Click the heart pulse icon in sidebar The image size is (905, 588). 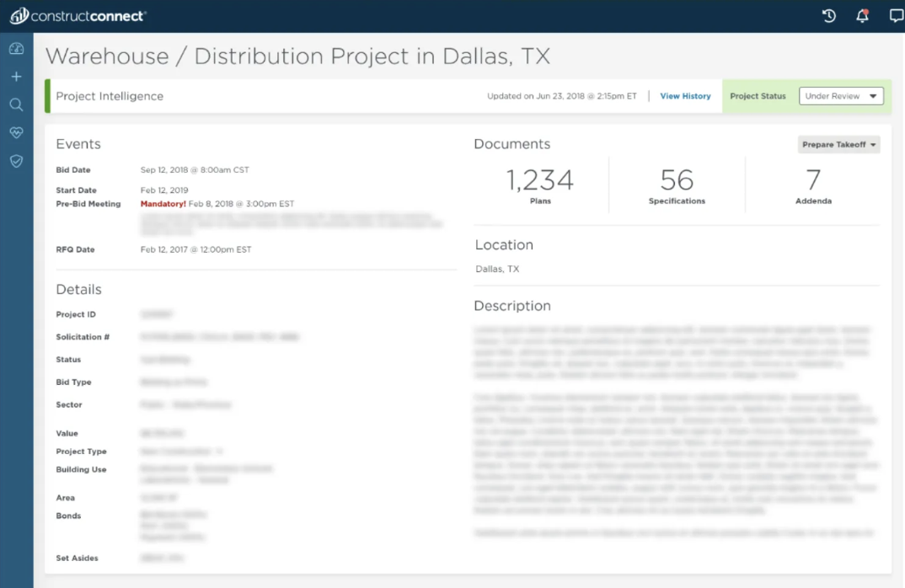(x=16, y=133)
